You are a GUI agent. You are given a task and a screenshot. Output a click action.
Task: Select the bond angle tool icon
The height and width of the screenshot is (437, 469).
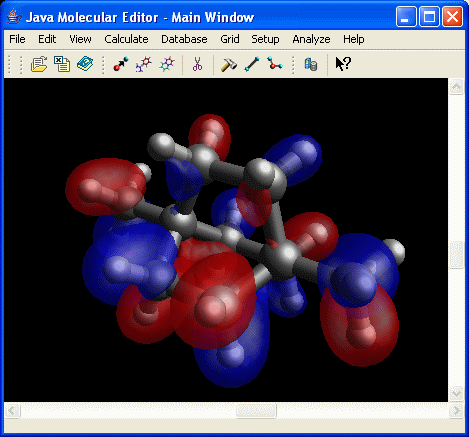pyautogui.click(x=275, y=63)
